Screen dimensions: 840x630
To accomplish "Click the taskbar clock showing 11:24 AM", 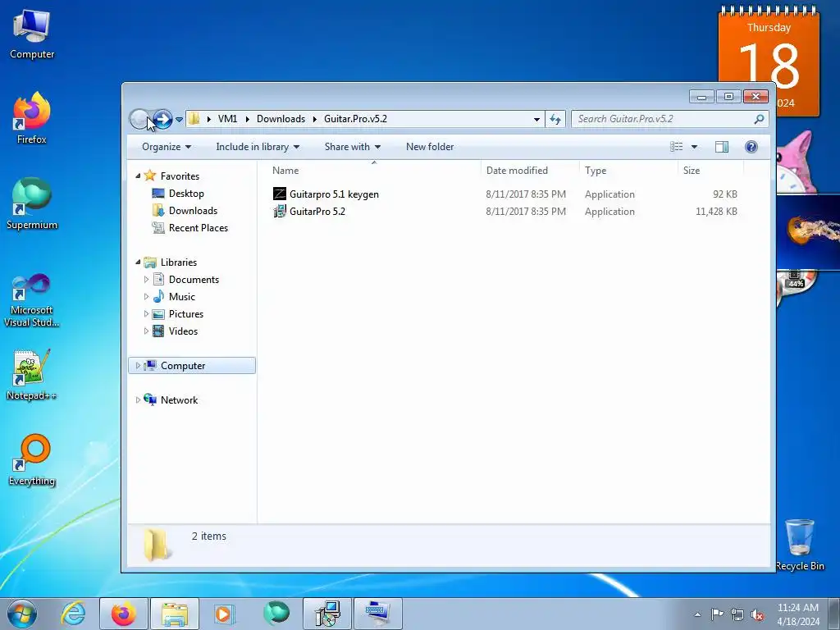I will [797, 614].
